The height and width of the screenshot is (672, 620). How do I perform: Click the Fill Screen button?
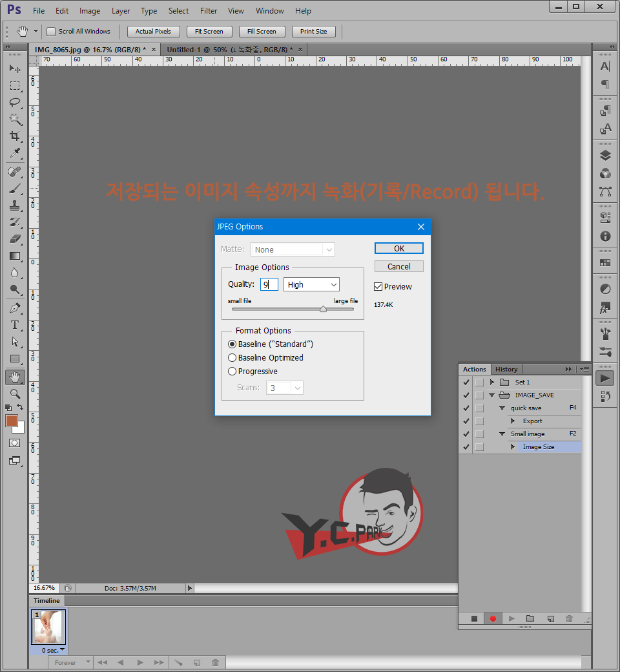point(262,31)
